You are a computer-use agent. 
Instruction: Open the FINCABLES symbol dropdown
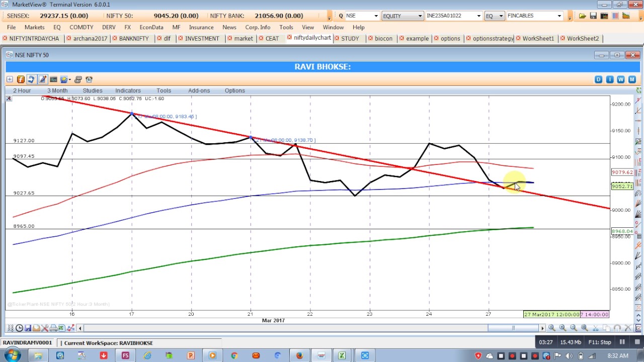tap(559, 16)
